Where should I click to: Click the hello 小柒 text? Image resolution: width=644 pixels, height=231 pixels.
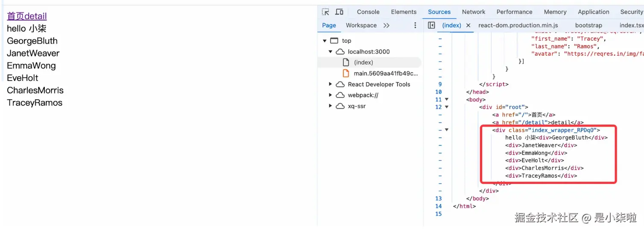[26, 29]
